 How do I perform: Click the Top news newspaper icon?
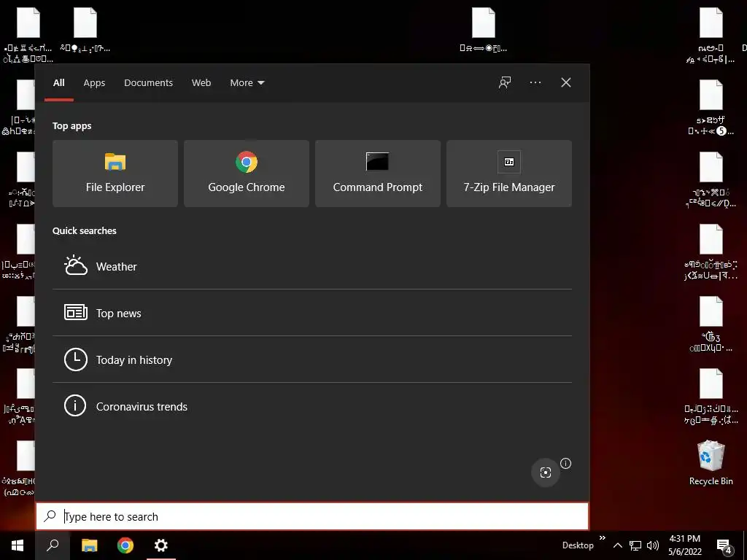pyautogui.click(x=76, y=312)
